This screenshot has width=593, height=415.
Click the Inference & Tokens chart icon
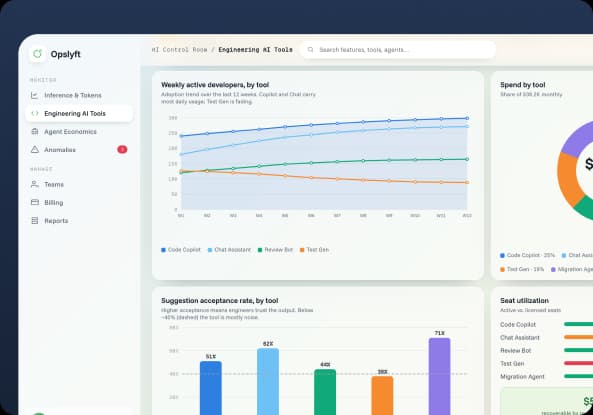click(34, 95)
